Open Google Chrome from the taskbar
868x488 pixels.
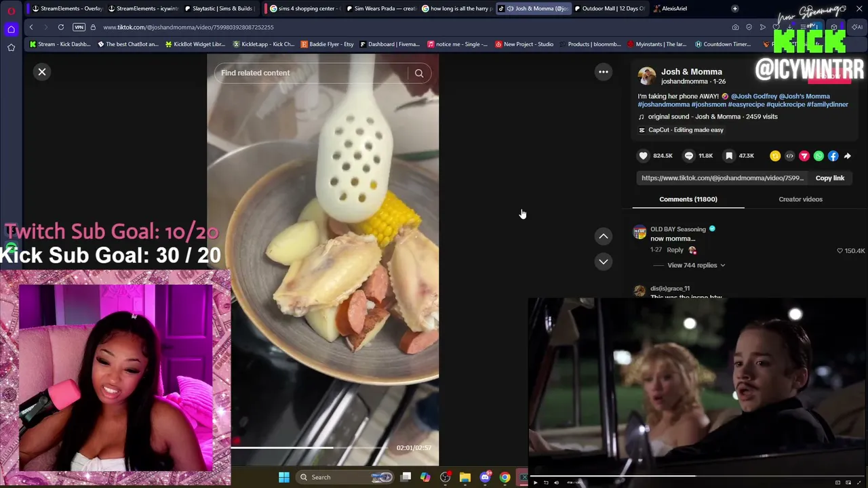click(x=505, y=477)
